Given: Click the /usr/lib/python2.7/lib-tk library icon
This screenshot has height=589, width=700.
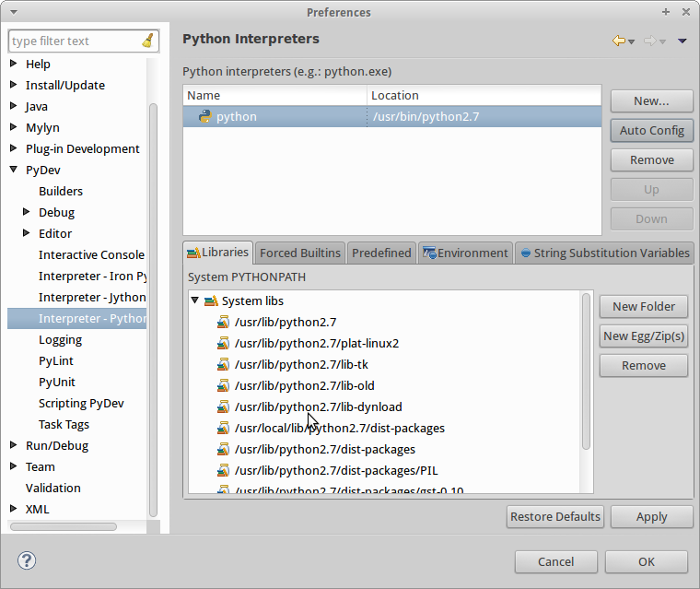Looking at the screenshot, I should click(223, 365).
